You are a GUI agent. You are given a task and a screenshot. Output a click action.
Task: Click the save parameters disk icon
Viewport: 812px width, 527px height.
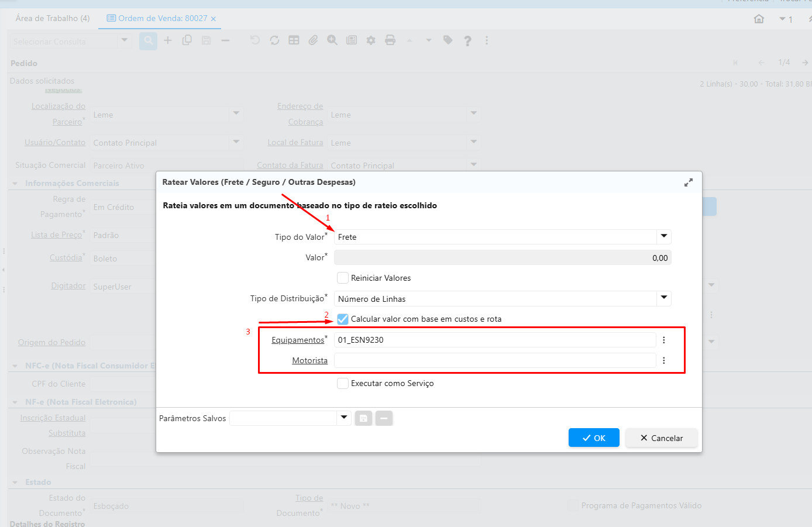[363, 418]
